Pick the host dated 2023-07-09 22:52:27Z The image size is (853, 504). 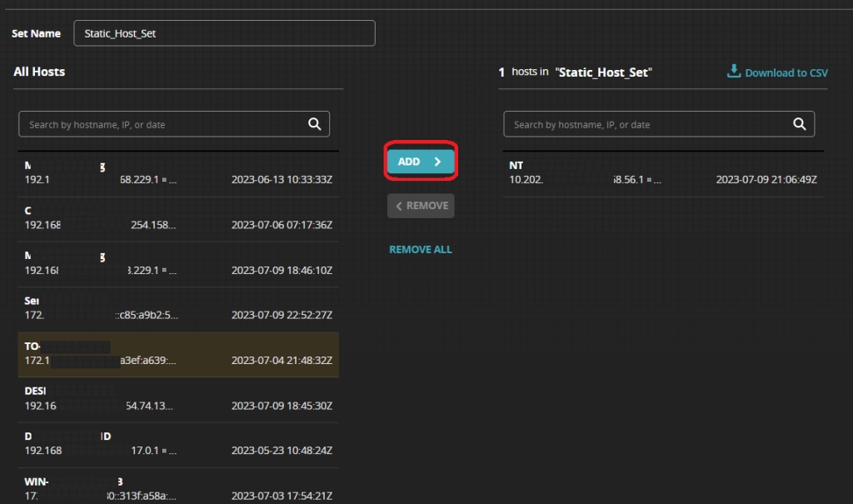[178, 309]
